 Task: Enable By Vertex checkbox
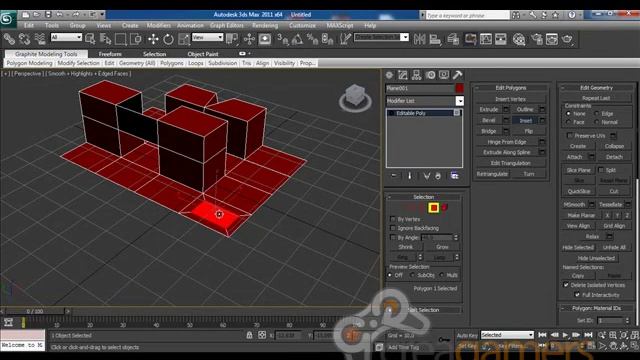pyautogui.click(x=393, y=219)
